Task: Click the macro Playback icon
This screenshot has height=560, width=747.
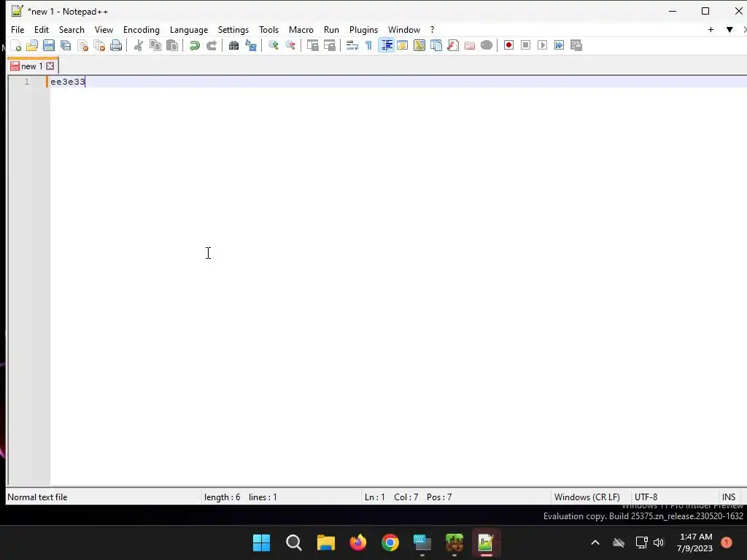Action: point(542,45)
